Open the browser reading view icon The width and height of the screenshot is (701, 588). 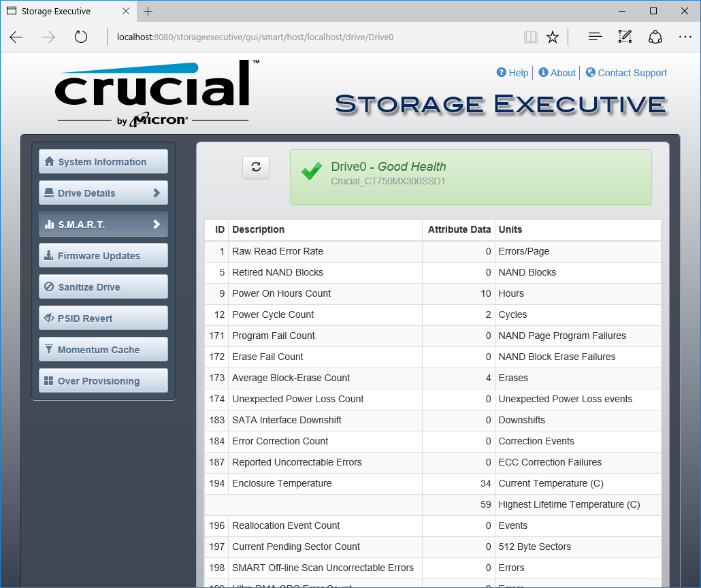coord(531,37)
